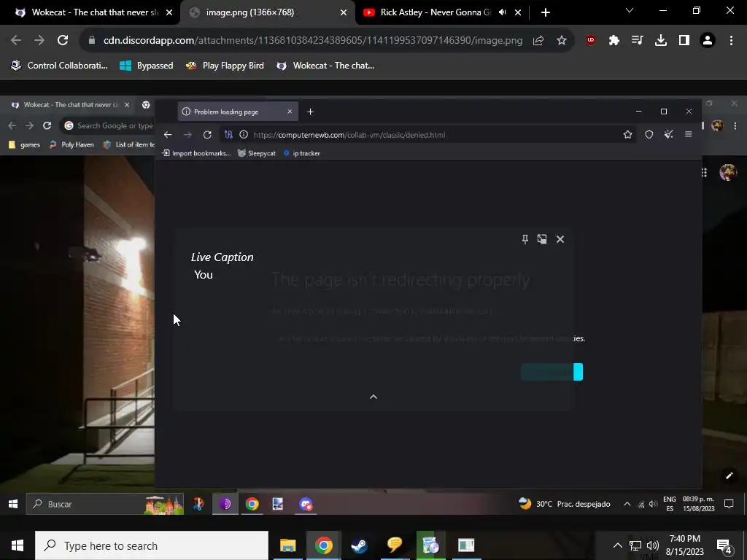Click the Buscar taskbar search box
This screenshot has height=560, width=747.
(105, 505)
